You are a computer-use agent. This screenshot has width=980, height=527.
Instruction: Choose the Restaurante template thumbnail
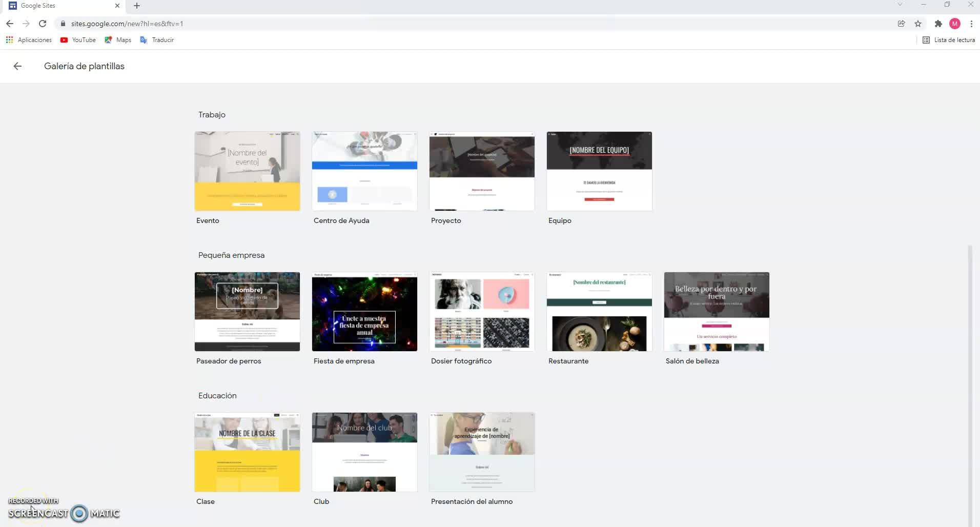tap(599, 312)
